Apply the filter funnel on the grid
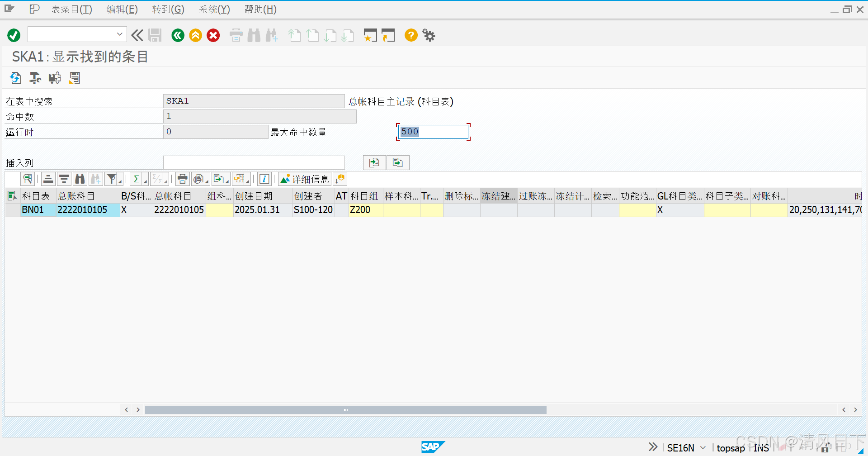The width and height of the screenshot is (868, 456). click(x=112, y=179)
